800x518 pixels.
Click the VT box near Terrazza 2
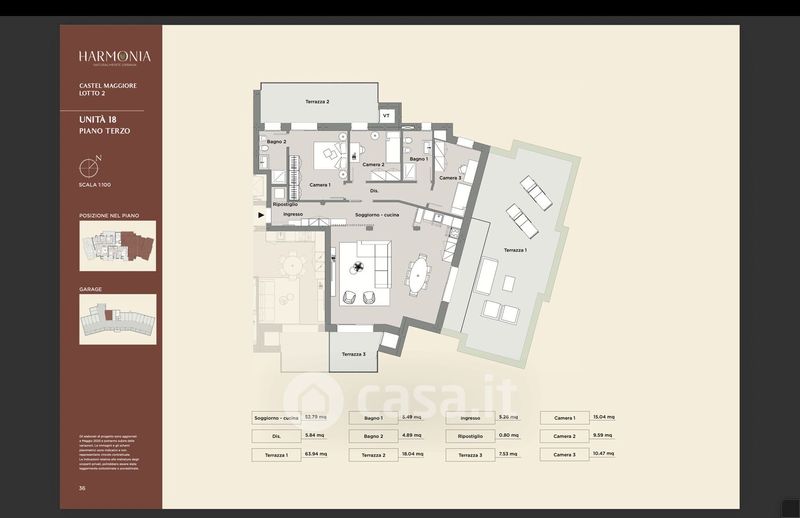387,116
